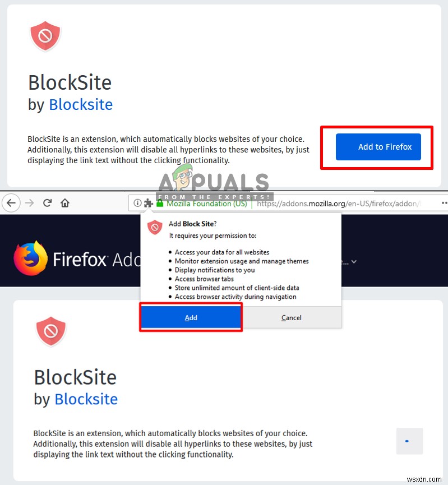
Task: Confirm with the blue Add button
Action: [191, 318]
